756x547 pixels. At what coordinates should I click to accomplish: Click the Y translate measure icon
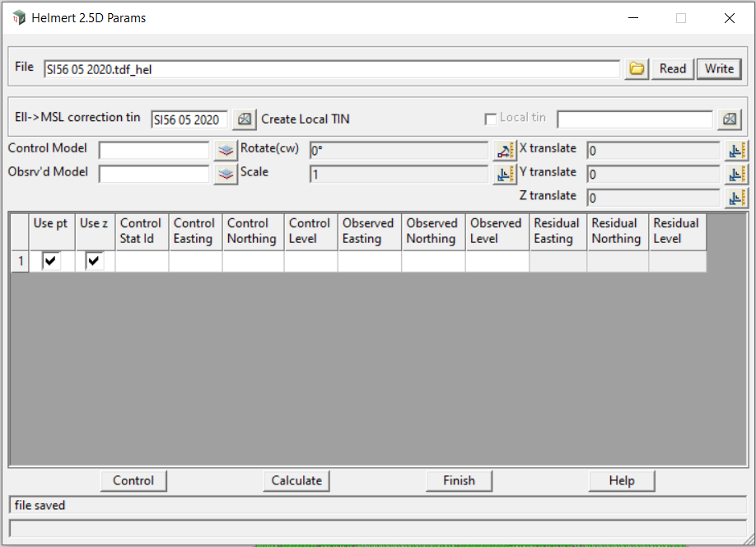pyautogui.click(x=736, y=174)
